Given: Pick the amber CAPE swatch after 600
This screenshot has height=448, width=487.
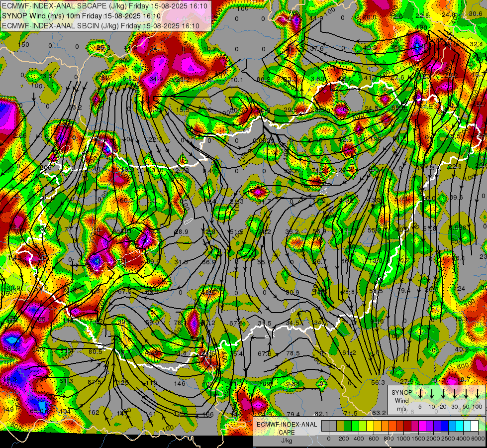Looking at the screenshot, I should (x=378, y=426).
